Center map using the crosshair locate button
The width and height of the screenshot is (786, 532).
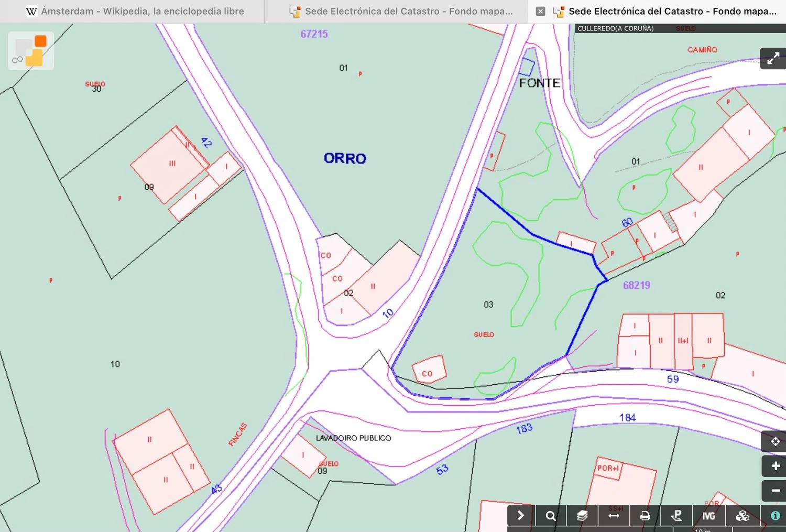click(x=776, y=441)
